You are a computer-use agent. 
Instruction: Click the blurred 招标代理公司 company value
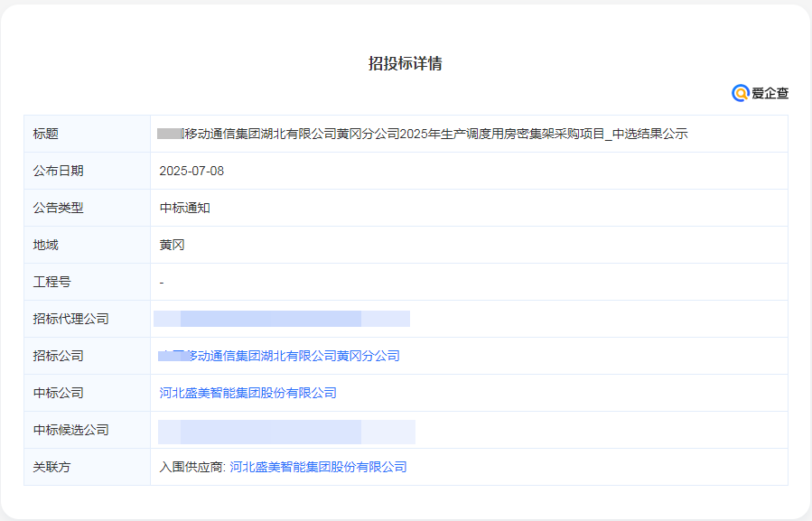tap(281, 319)
